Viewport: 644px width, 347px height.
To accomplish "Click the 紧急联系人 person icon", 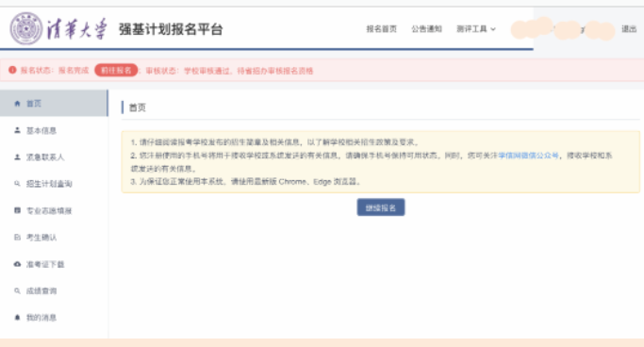I will 17,157.
